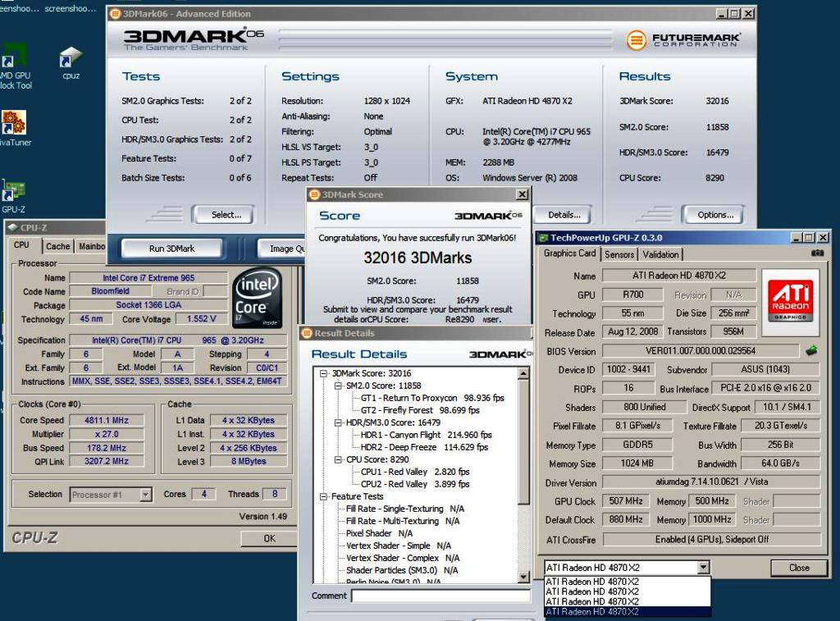The height and width of the screenshot is (621, 840).
Task: Click the Intel Core i7 Extreme 965 name field
Action: (148, 277)
